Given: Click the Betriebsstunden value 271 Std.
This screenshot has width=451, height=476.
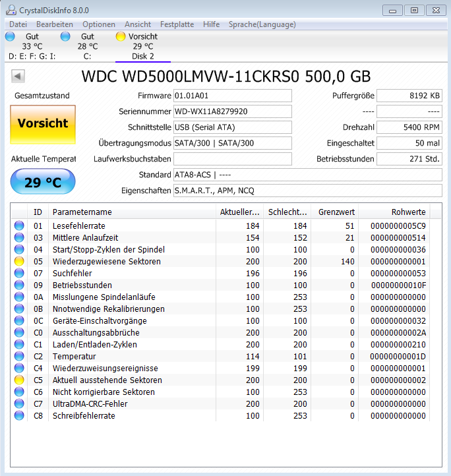Looking at the screenshot, I should pos(409,159).
